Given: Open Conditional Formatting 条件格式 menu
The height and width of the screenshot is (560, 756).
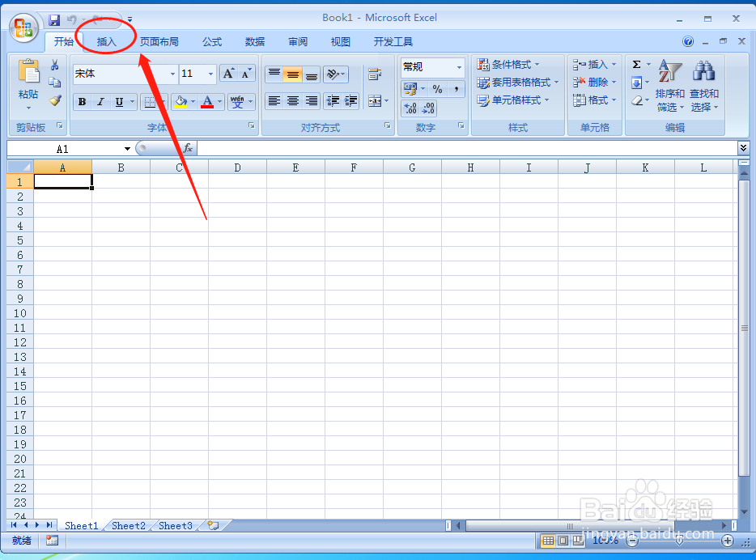Looking at the screenshot, I should [508, 65].
